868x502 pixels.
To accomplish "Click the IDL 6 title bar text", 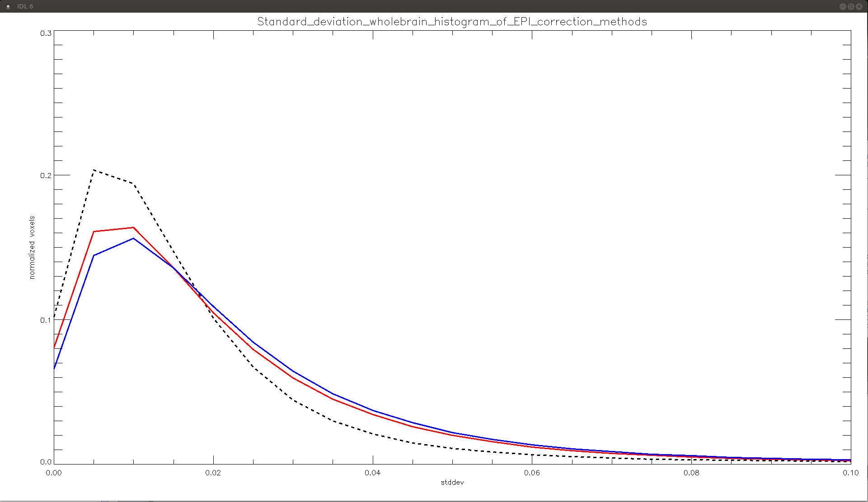I will [25, 6].
